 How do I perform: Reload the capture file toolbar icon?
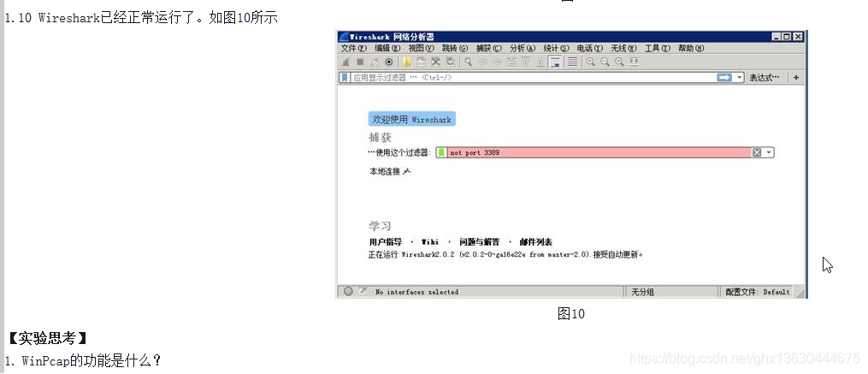450,62
